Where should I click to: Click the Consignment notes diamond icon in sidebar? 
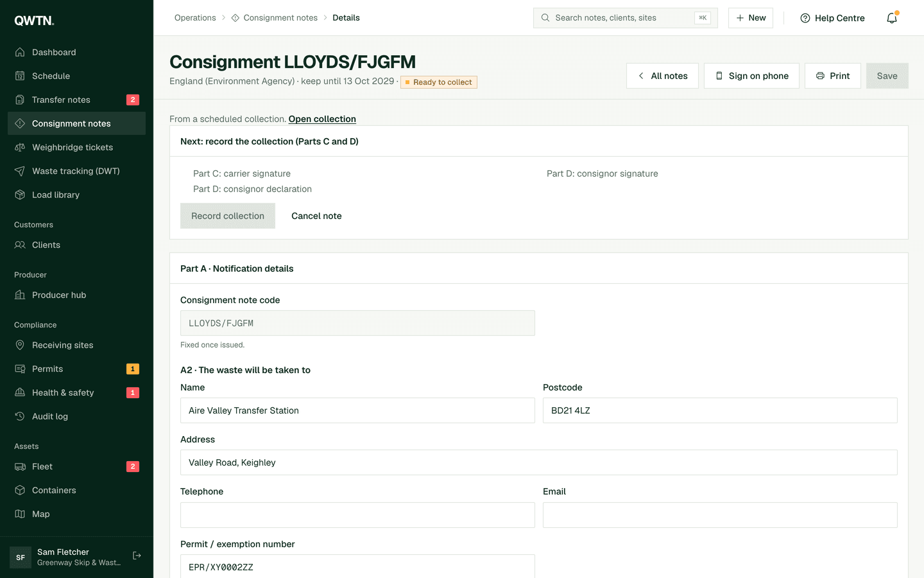click(20, 123)
